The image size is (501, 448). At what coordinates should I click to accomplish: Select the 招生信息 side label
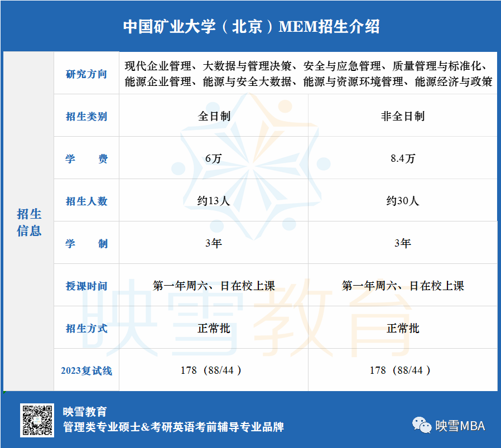[x=29, y=222]
